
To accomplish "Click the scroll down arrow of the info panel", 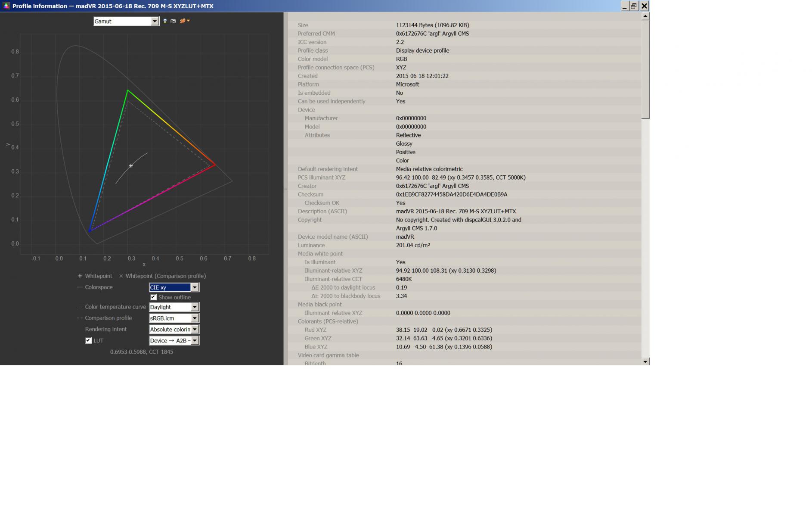I will pyautogui.click(x=645, y=361).
